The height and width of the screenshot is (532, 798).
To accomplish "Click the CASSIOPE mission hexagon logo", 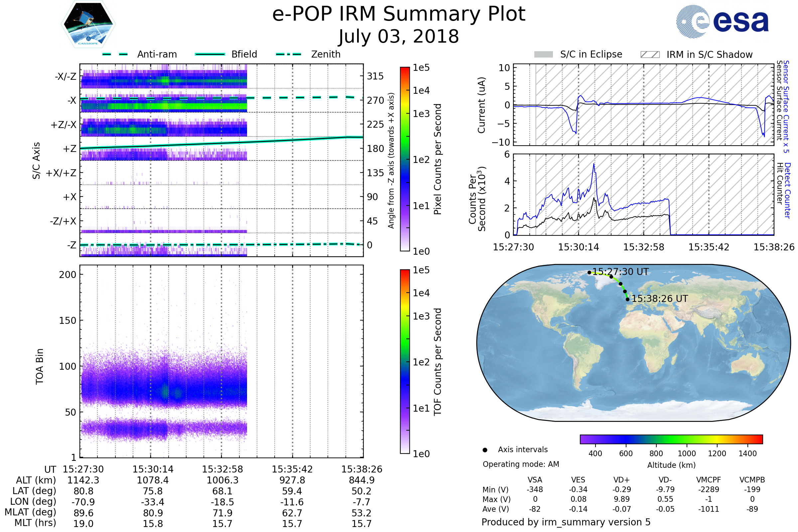I will click(88, 24).
